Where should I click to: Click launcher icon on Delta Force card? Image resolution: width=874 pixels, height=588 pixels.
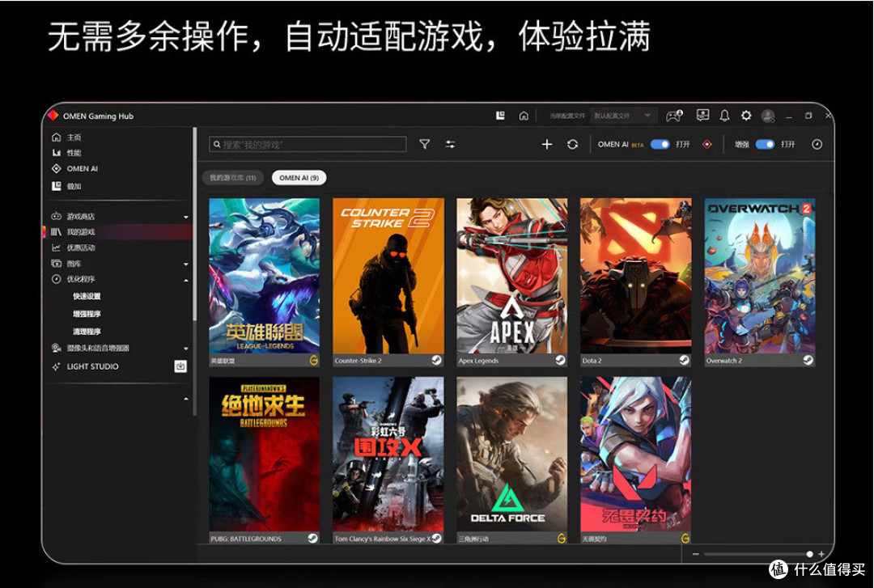pyautogui.click(x=562, y=539)
